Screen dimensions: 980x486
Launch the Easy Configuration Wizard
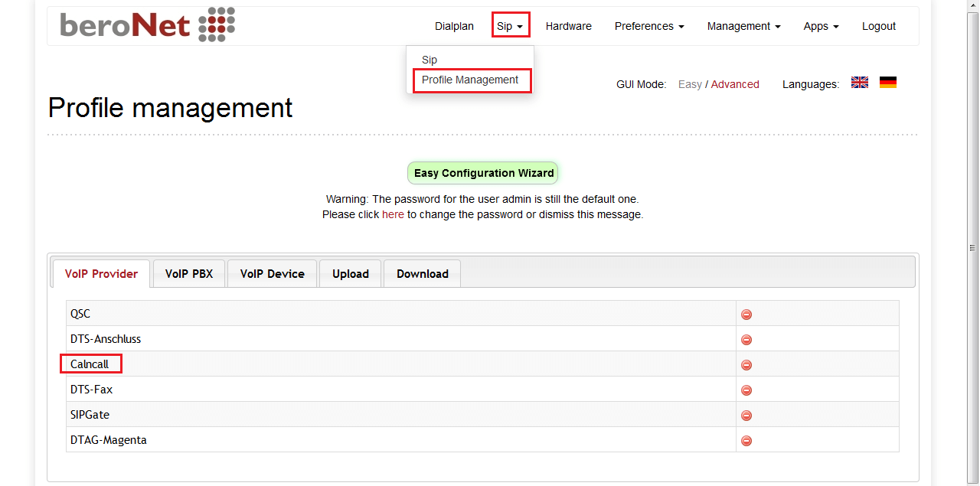484,173
